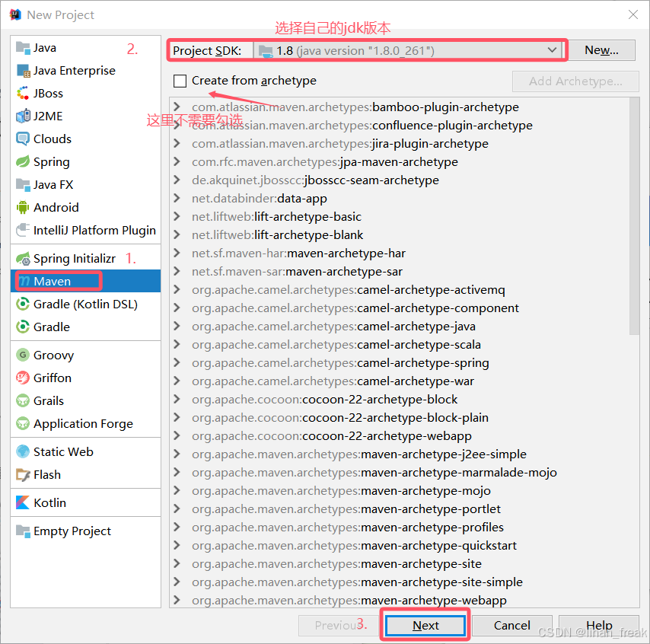Select the maven-archetype-har row
The width and height of the screenshot is (650, 644).
(x=399, y=253)
